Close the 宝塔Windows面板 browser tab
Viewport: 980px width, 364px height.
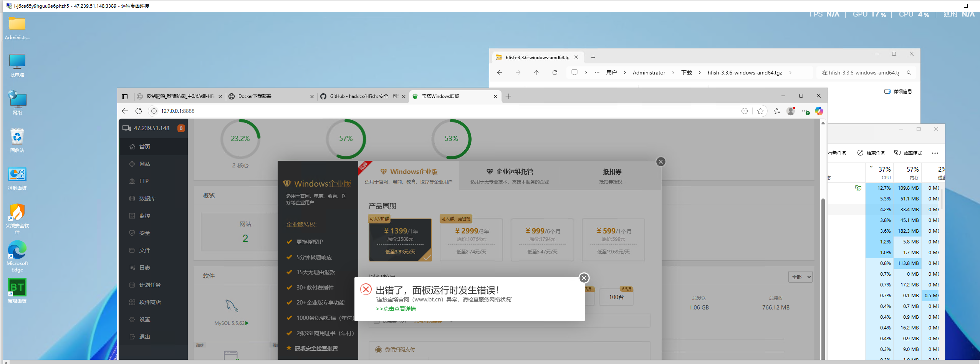click(495, 96)
